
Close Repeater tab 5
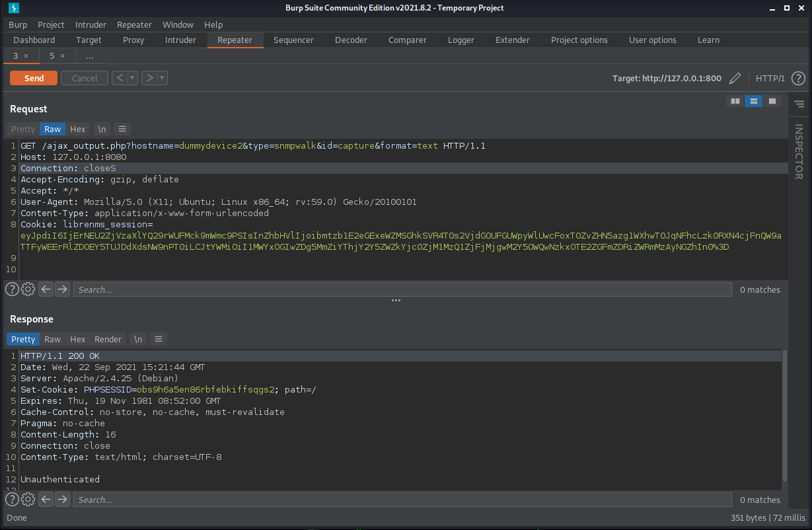[62, 56]
